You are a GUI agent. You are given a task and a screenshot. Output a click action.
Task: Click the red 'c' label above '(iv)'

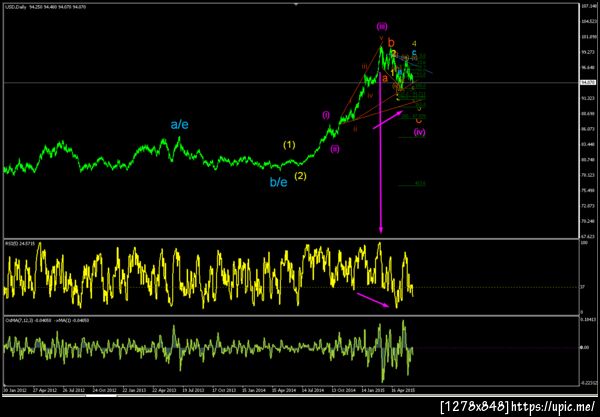coord(419,120)
